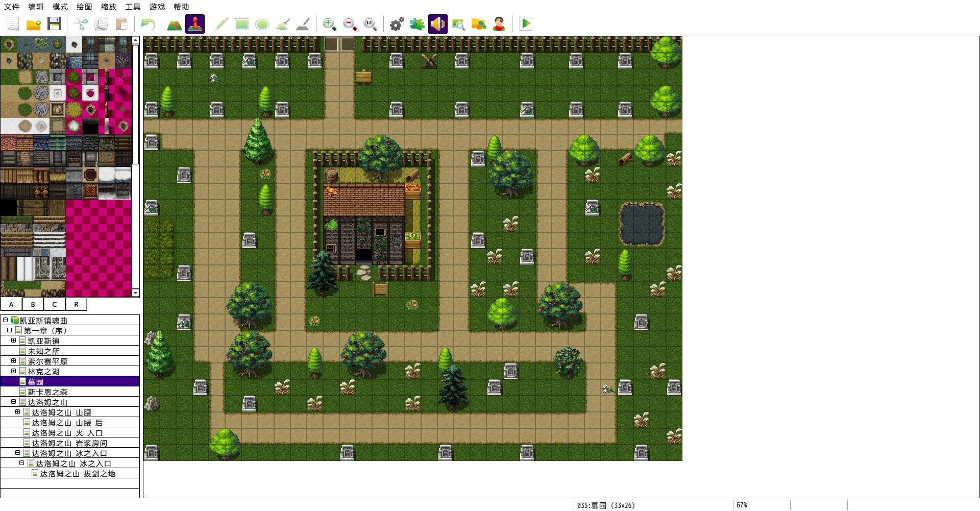
Task: Select the Pencil drawing tool
Action: pyautogui.click(x=222, y=24)
